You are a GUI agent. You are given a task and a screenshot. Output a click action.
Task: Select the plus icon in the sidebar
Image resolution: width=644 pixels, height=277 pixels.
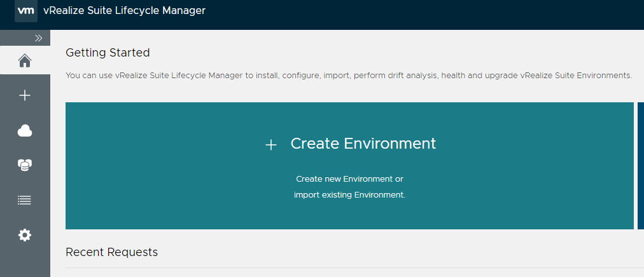click(25, 96)
